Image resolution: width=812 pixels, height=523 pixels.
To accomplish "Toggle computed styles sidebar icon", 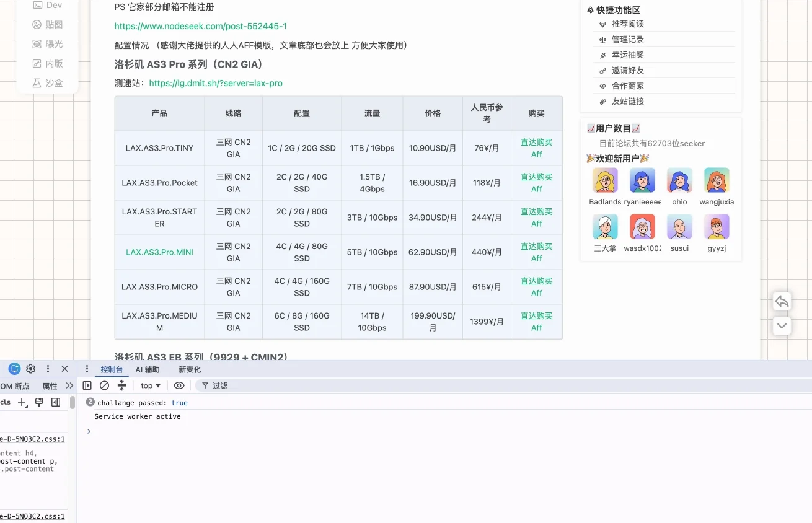I will (56, 402).
